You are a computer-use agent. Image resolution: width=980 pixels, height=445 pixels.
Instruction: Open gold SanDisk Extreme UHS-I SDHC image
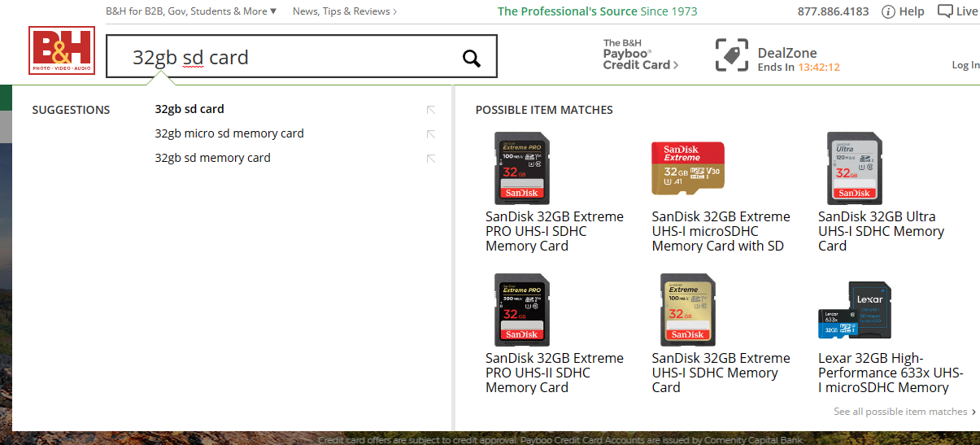(688, 310)
